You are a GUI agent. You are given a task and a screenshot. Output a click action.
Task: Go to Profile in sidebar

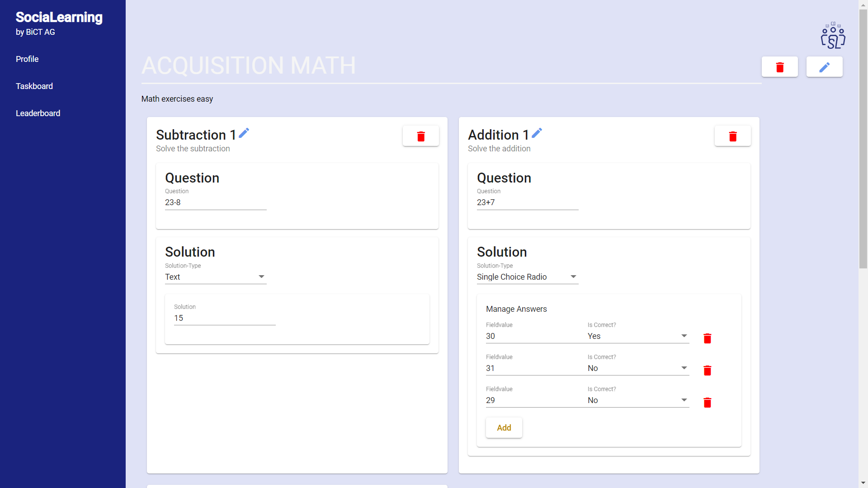(27, 59)
